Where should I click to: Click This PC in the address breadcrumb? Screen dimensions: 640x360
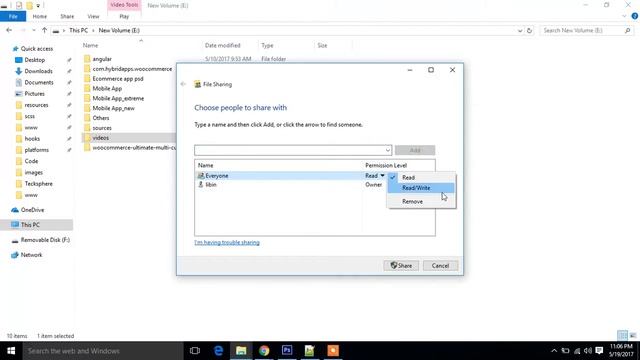78,31
